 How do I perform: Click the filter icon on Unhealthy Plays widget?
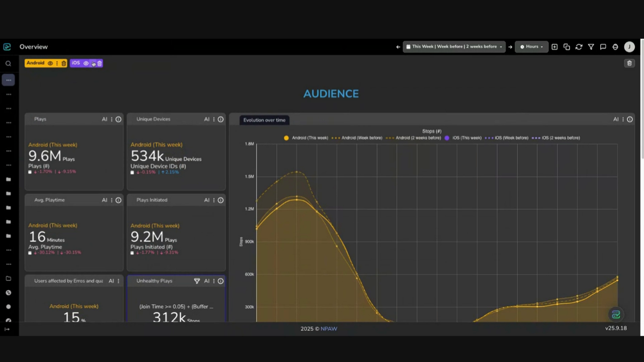[197, 281]
